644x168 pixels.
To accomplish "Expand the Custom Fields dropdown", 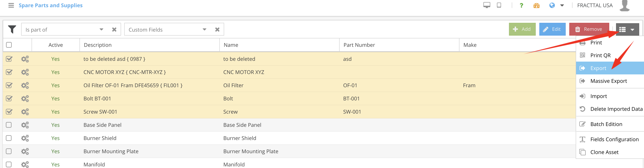I will [204, 30].
